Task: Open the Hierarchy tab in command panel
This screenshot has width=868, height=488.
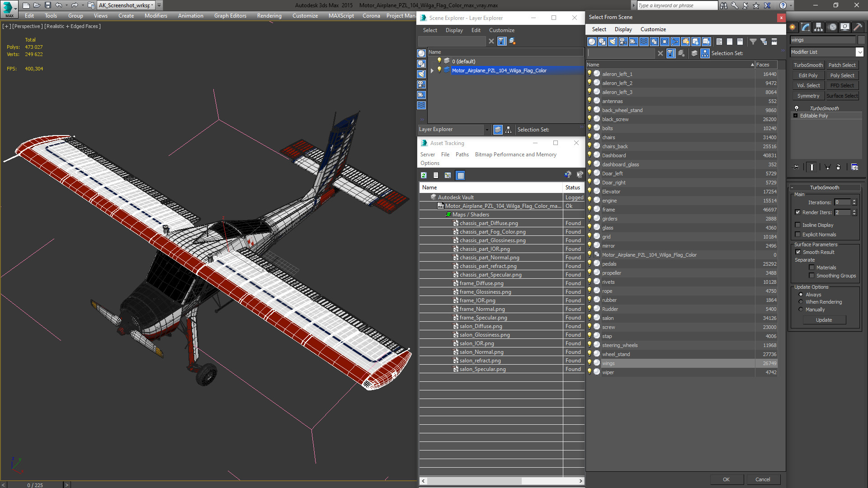Action: [x=818, y=27]
